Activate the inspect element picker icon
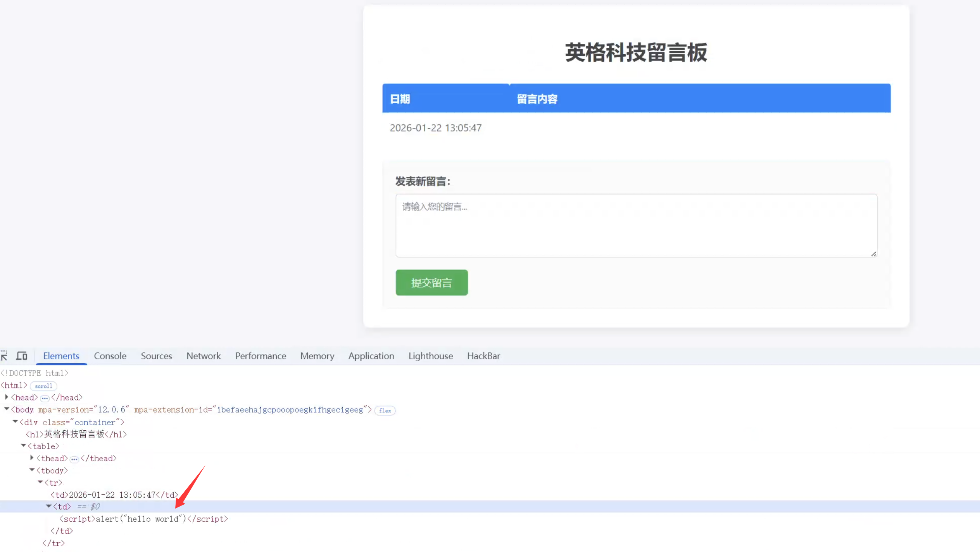The height and width of the screenshot is (552, 980). point(3,355)
